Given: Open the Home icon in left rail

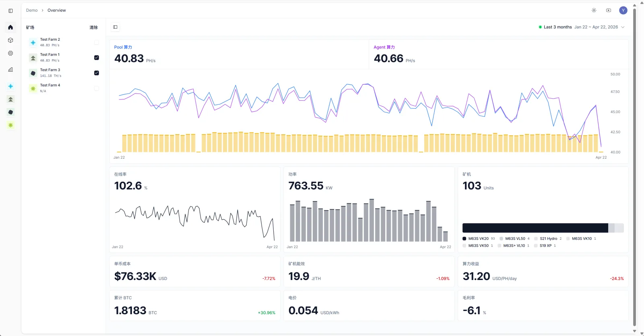Looking at the screenshot, I should click(x=10, y=27).
